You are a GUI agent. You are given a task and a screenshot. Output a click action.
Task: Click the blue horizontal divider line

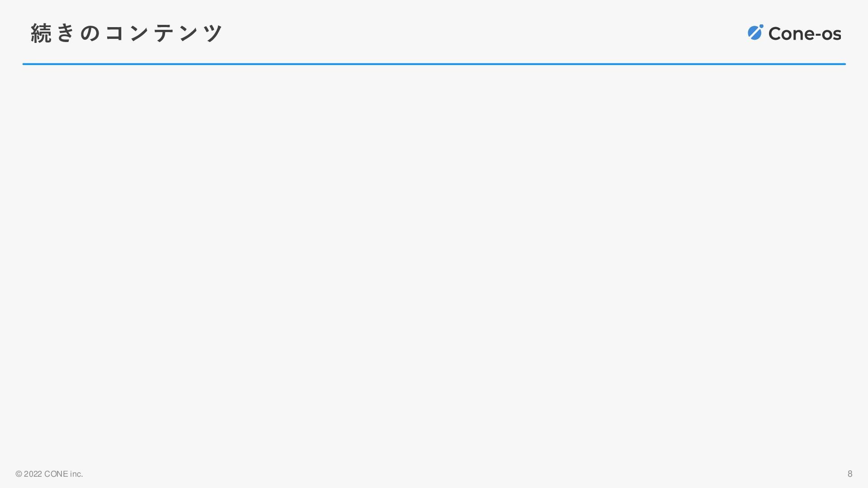click(x=434, y=64)
